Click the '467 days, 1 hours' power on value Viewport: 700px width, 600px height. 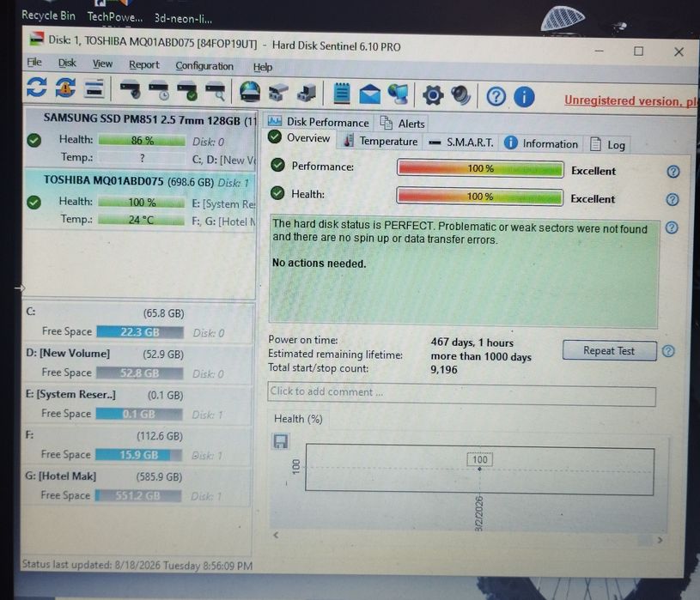coord(472,342)
